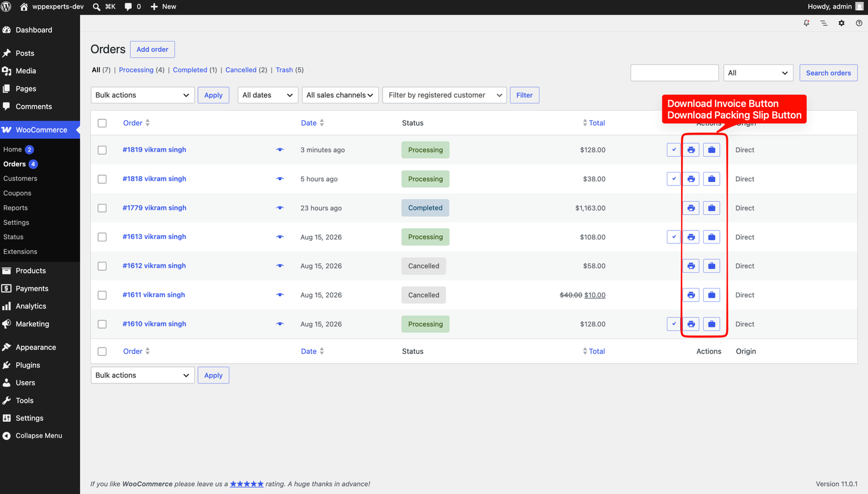The height and width of the screenshot is (494, 868).
Task: Tick the checkbox for order #1610
Action: [x=102, y=324]
